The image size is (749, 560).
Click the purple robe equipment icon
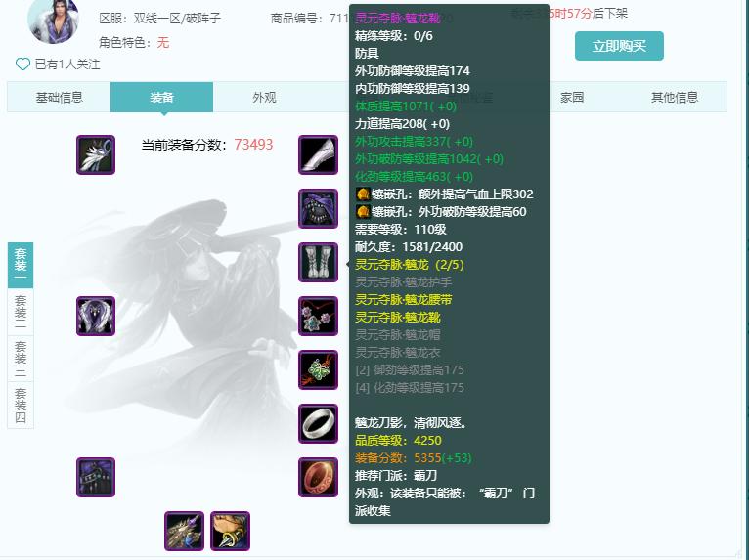tap(96, 316)
